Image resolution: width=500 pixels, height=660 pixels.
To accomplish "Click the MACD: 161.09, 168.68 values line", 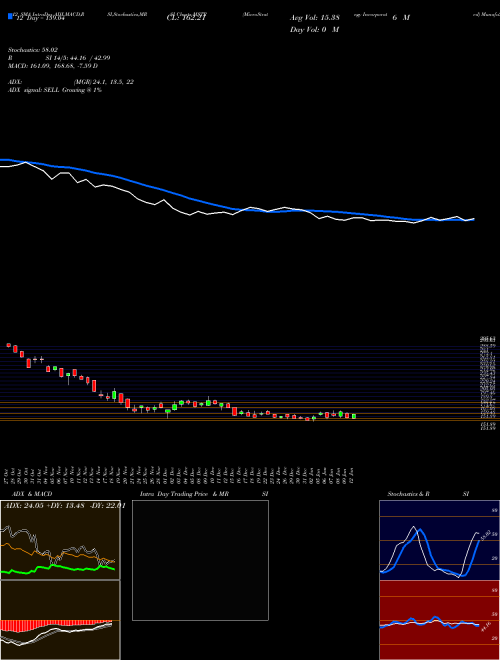I will coord(53,66).
